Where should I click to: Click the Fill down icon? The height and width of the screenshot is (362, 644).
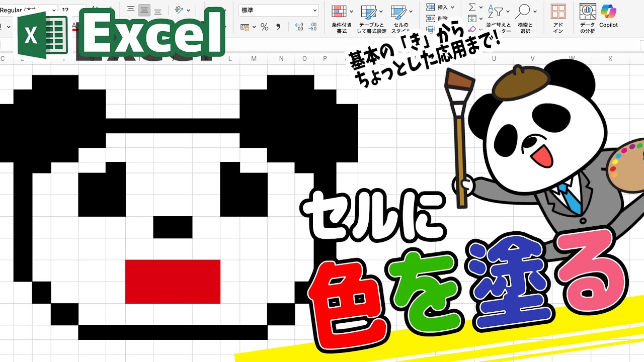(472, 19)
